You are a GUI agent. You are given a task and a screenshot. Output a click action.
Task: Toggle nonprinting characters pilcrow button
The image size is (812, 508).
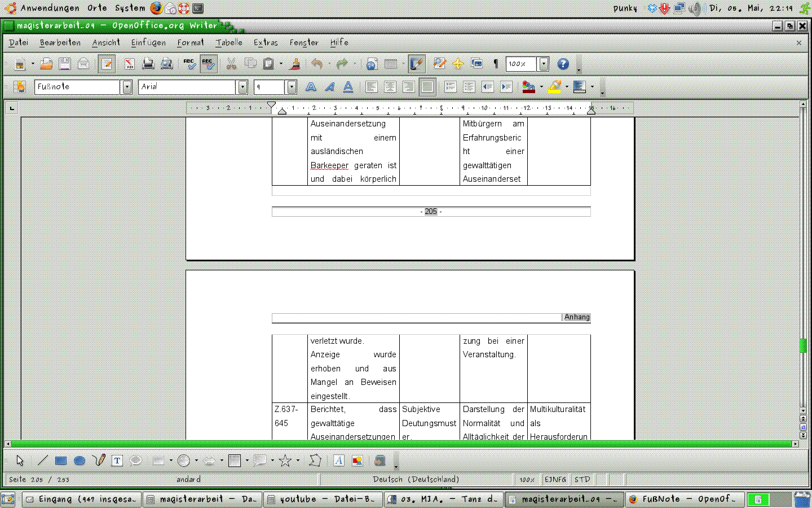[496, 64]
